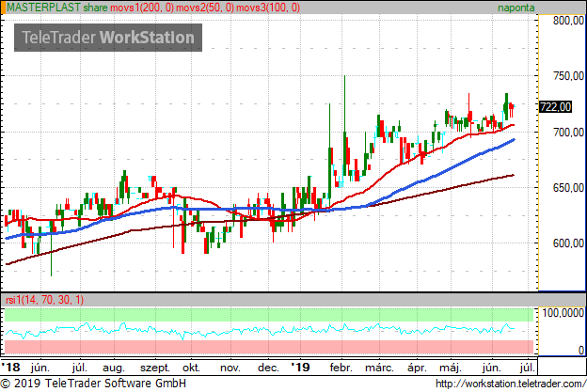The height and width of the screenshot is (392, 587).
Task: Click the MASTERPLAST share title label
Action: [x=57, y=8]
